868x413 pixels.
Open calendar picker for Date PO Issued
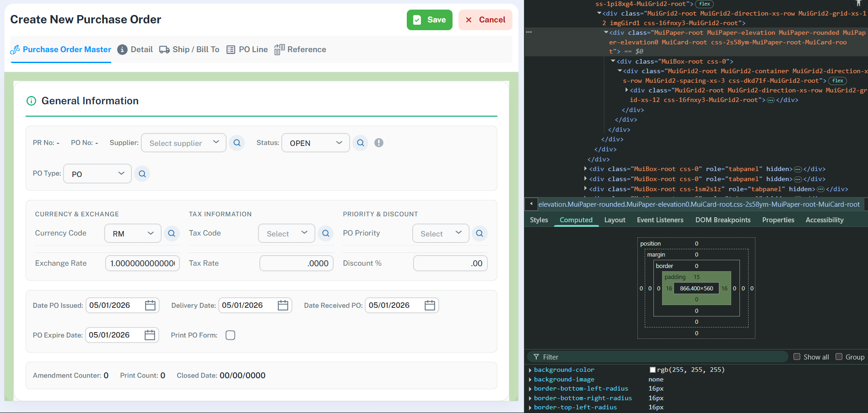pos(150,306)
